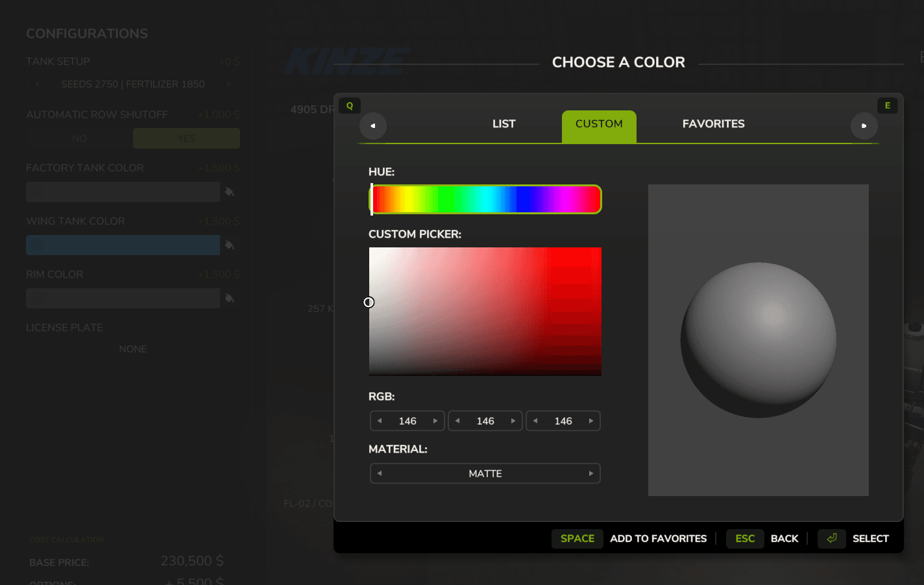Image resolution: width=924 pixels, height=585 pixels.
Task: Switch to the LIST tab
Action: [504, 124]
